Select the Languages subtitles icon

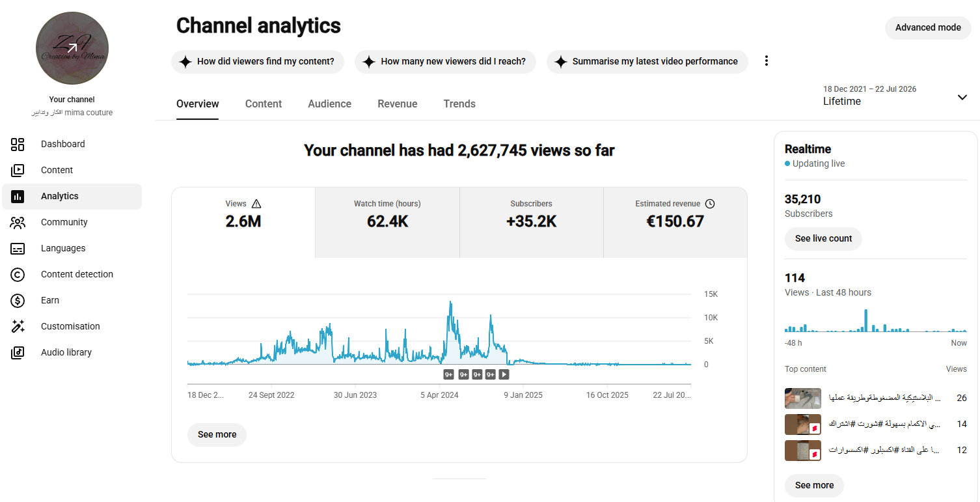point(18,249)
